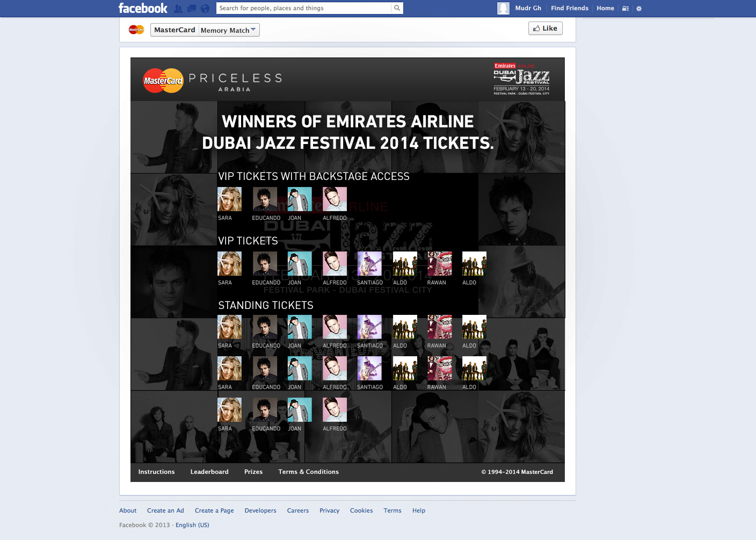
Task: Click the VIP Tickets with Backstage Access heading
Action: [x=314, y=176]
